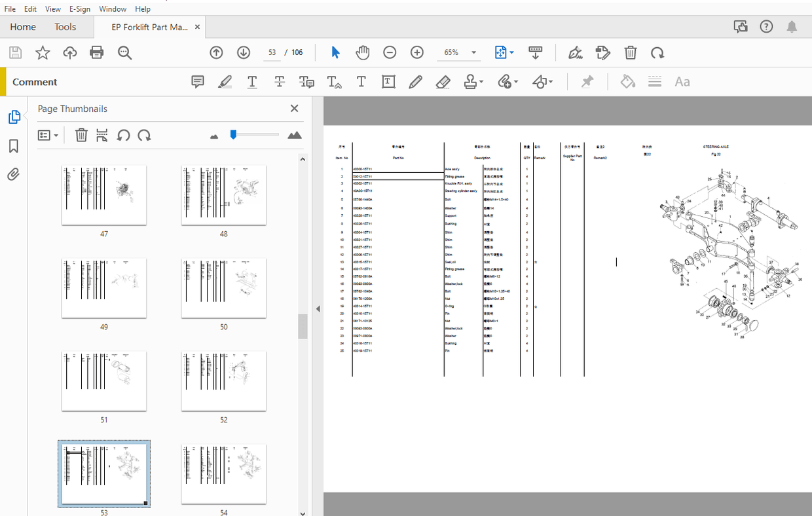Switch to the Tools tab
The height and width of the screenshot is (516, 812).
pos(65,27)
